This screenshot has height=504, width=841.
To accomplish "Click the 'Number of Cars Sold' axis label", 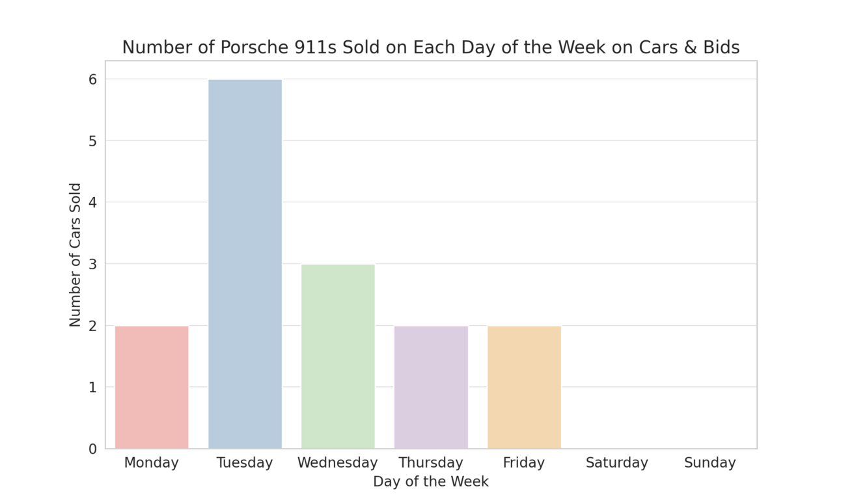I will point(76,254).
